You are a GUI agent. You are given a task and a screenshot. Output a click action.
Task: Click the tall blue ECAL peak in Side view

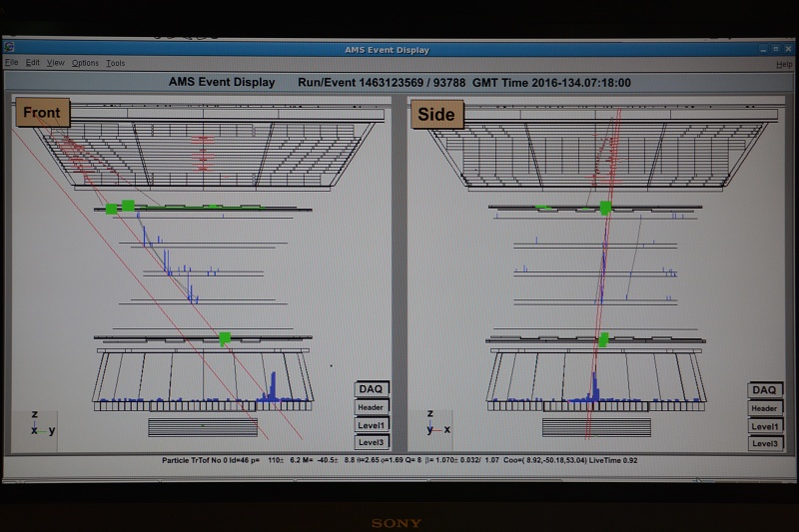coord(594,386)
